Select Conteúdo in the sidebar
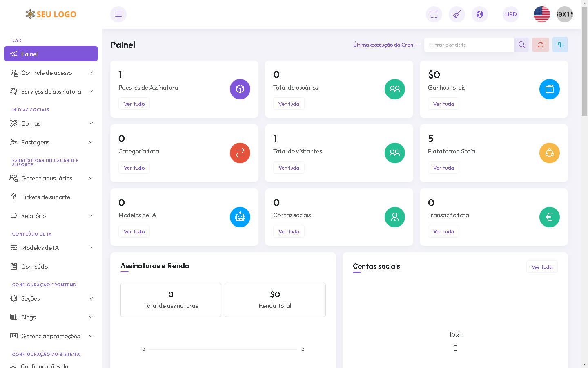 point(35,267)
